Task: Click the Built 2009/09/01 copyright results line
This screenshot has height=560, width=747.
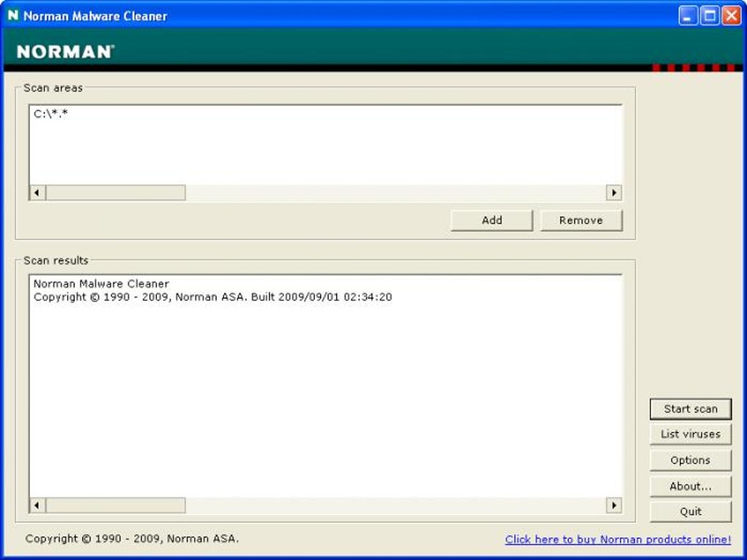Action: point(212,297)
